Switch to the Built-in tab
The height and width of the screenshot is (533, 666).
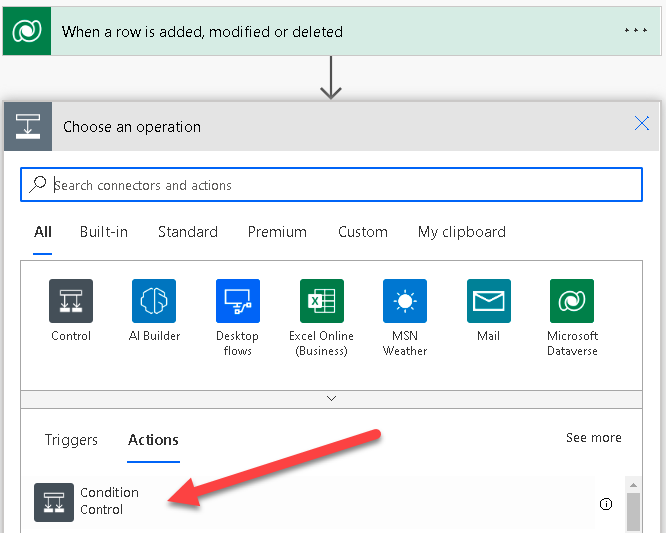[x=104, y=232]
